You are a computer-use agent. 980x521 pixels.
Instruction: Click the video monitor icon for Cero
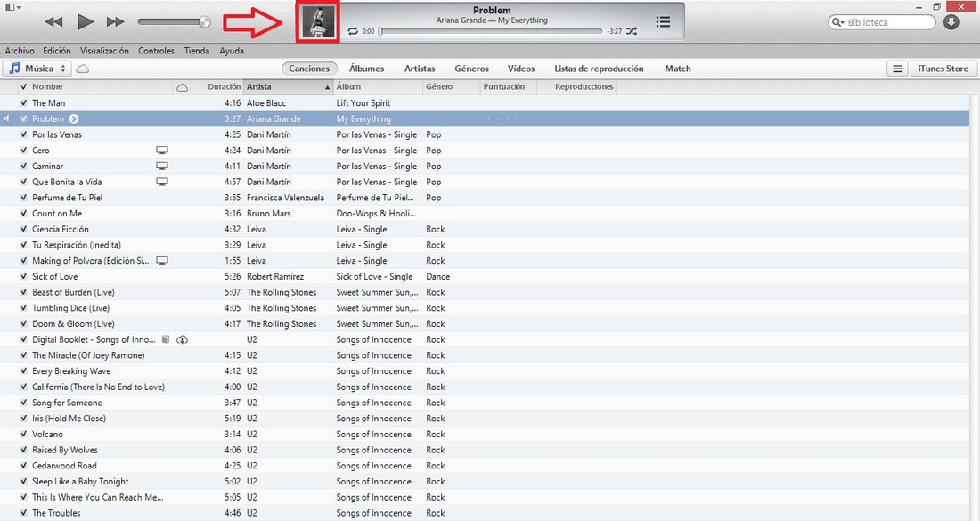click(162, 151)
